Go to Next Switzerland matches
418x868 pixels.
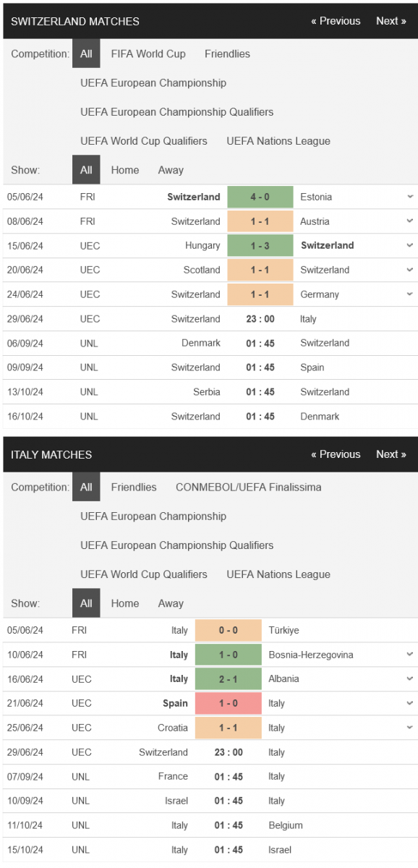(391, 21)
